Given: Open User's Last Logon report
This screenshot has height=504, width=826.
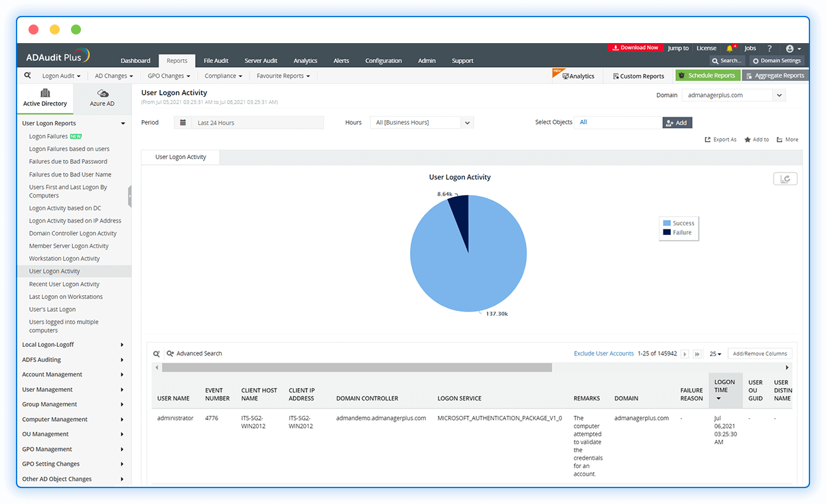Looking at the screenshot, I should click(52, 310).
